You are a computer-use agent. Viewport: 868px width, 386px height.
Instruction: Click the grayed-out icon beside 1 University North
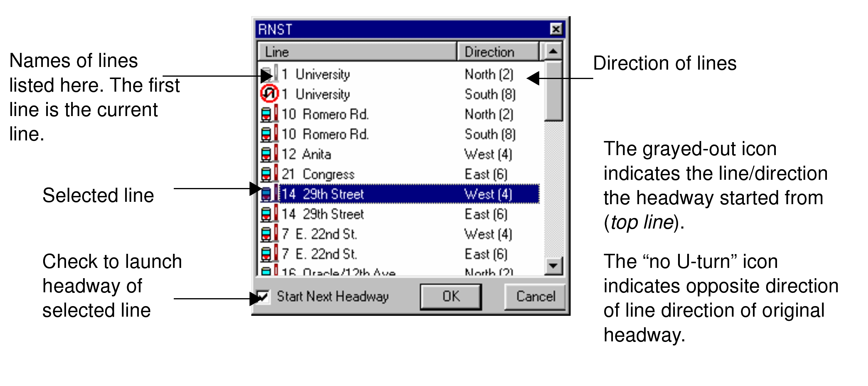pos(267,73)
